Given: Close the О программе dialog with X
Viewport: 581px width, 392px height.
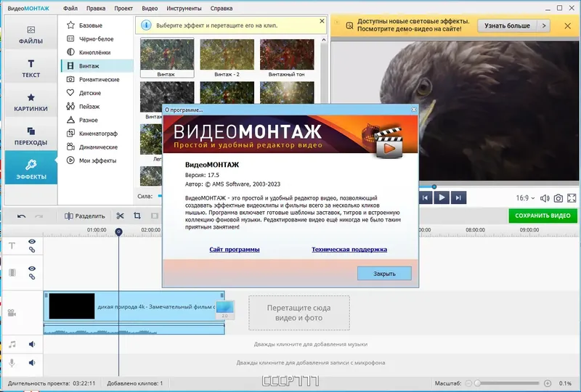Looking at the screenshot, I should click(414, 110).
